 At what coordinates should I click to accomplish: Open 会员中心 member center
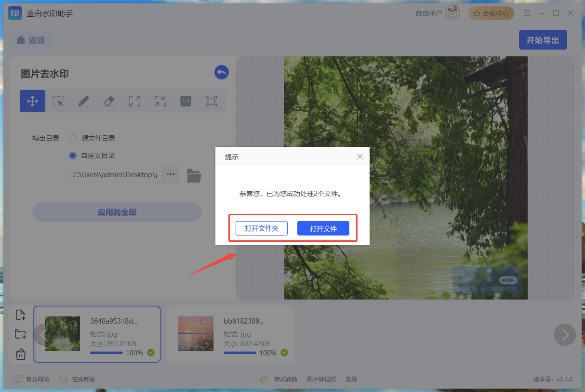[x=491, y=13]
